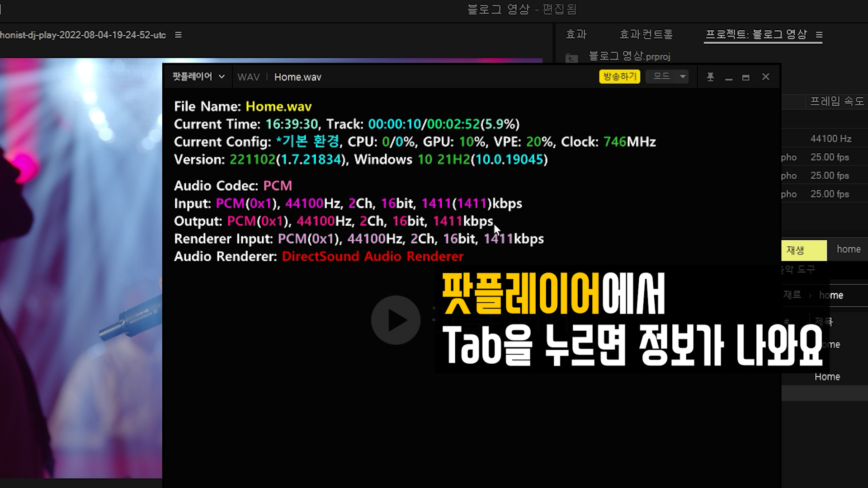
Task: Maximize the PotPlayer window
Action: pos(746,78)
